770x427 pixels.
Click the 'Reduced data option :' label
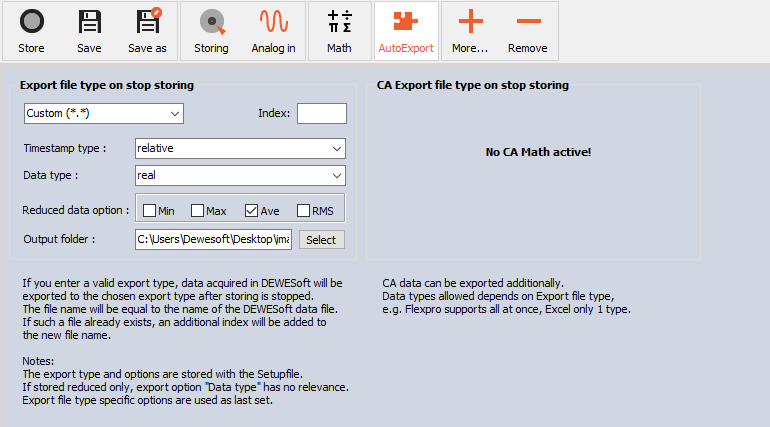[x=76, y=210]
